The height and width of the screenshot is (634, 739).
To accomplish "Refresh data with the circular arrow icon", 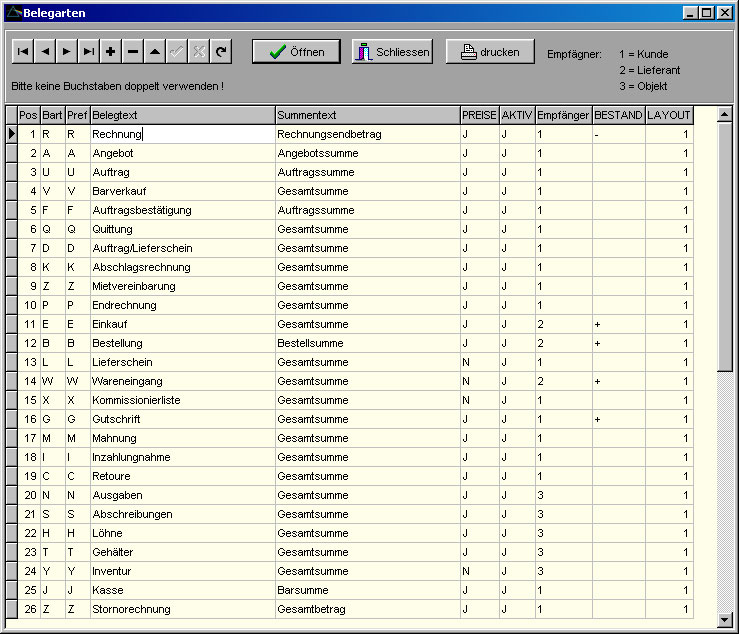I will click(x=221, y=51).
